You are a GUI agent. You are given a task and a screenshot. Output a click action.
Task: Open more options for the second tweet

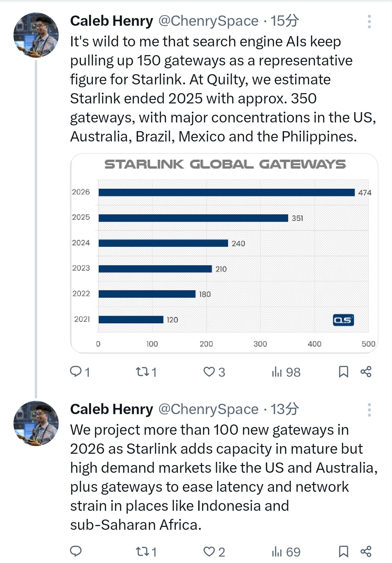[369, 410]
